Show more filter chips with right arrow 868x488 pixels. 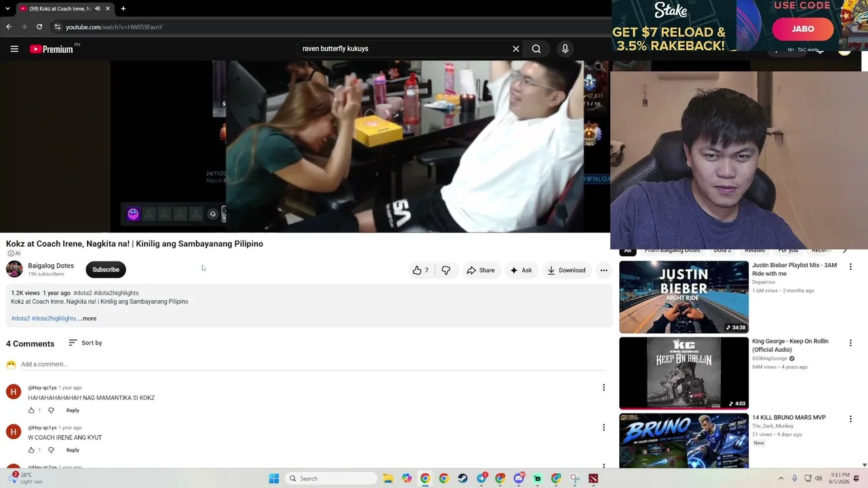(845, 251)
